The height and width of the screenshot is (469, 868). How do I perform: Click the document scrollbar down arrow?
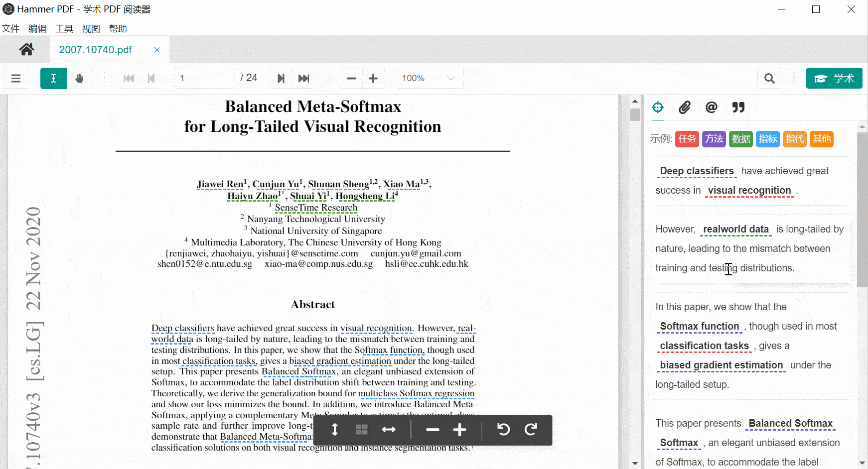[x=635, y=463]
